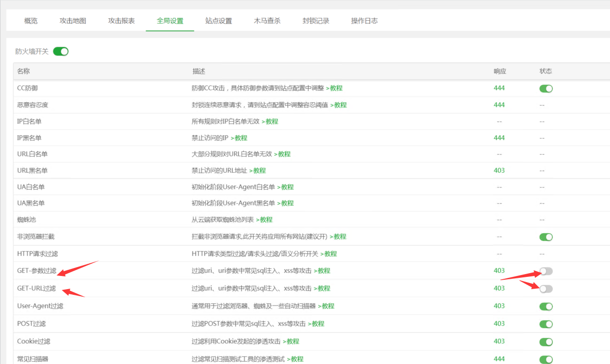The width and height of the screenshot is (610, 364).
Task: Open the 教程 link for GET-URL过滤
Action: pos(322,288)
